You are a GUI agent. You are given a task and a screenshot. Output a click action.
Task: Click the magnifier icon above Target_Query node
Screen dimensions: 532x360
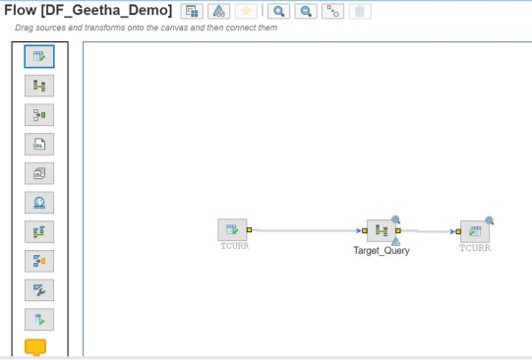pos(396,220)
